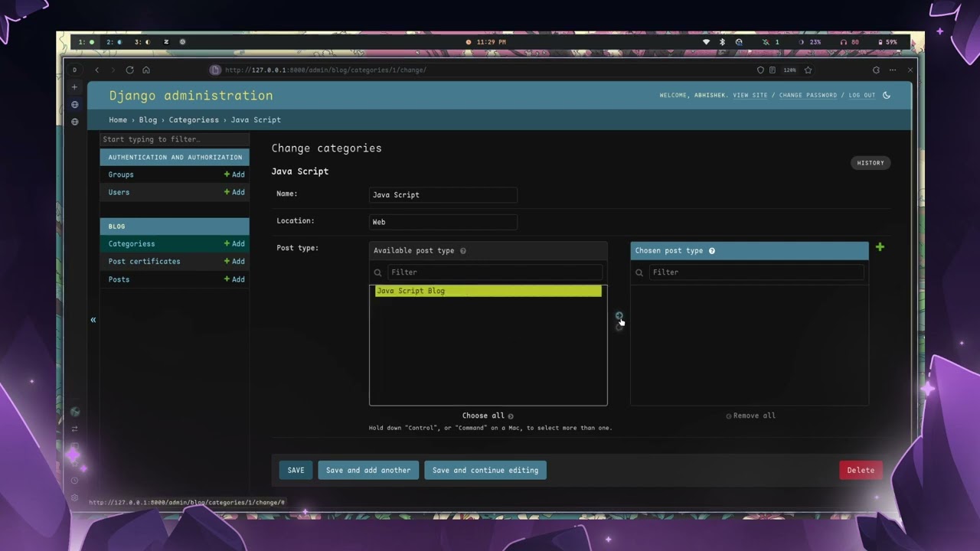
Task: Collapse the sidebar with the double-chevron toggle
Action: pyautogui.click(x=93, y=320)
